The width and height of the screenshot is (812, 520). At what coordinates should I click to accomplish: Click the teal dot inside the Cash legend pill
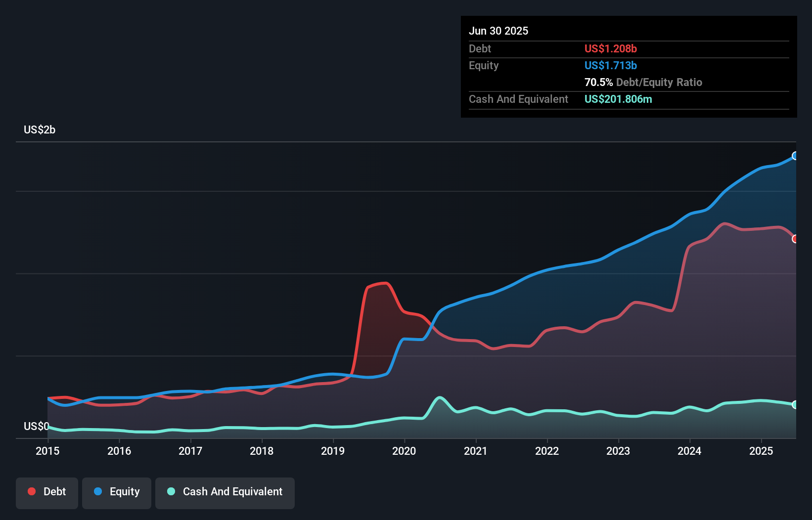(x=171, y=492)
